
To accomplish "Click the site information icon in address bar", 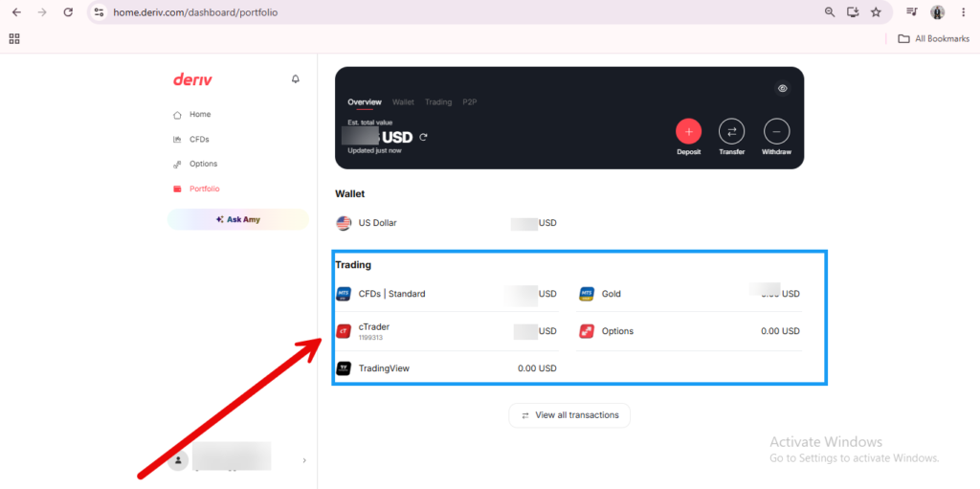I will click(99, 11).
